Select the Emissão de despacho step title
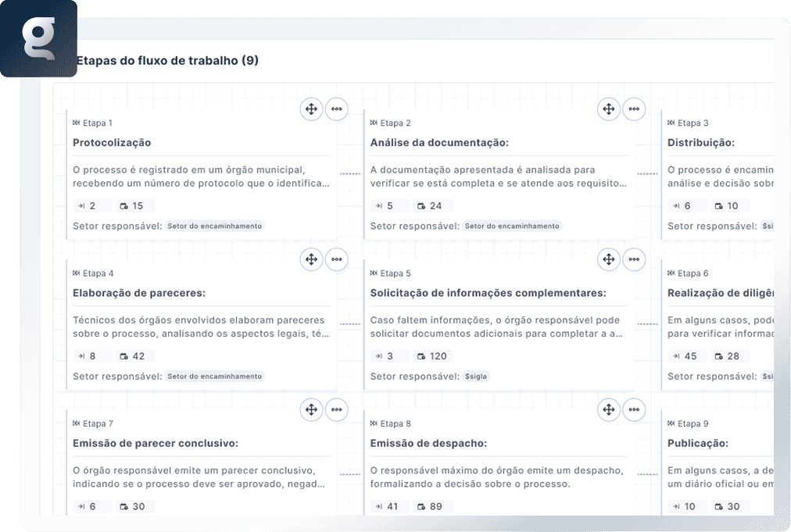The width and height of the screenshot is (791, 532). pyautogui.click(x=429, y=443)
